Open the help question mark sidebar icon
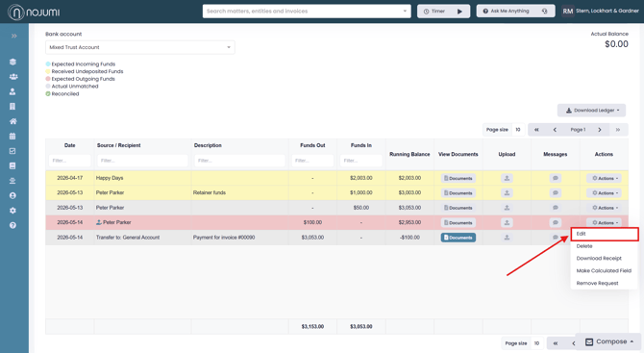Viewport: 644px width, 353px height. point(12,225)
